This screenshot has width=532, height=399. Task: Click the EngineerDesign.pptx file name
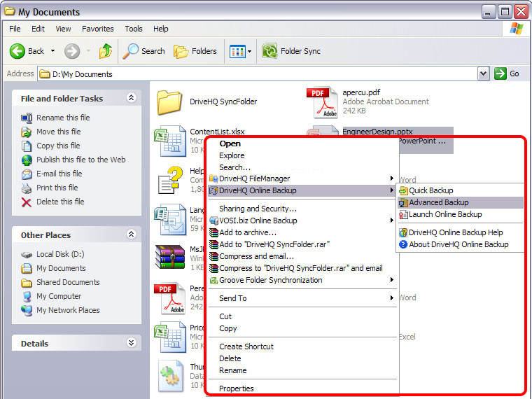point(377,132)
